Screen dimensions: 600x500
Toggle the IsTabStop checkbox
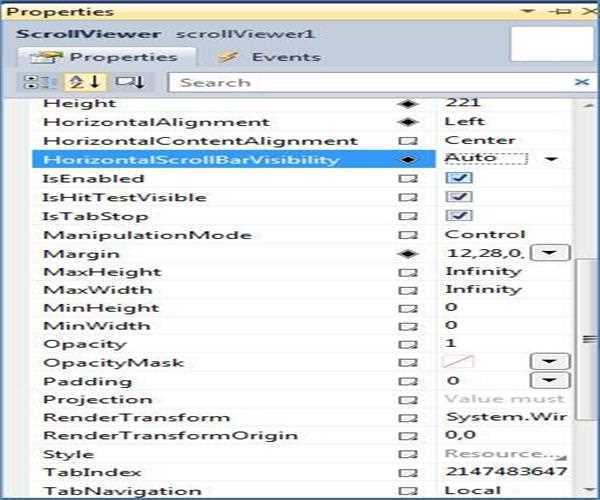(x=459, y=215)
